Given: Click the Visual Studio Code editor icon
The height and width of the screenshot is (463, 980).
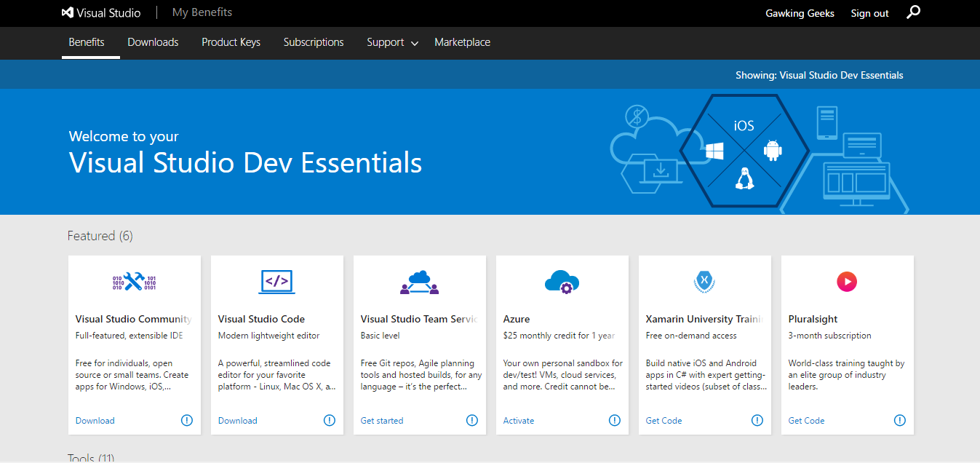Looking at the screenshot, I should click(277, 282).
